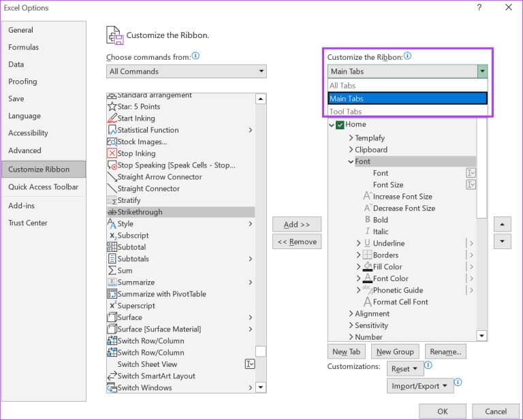The width and height of the screenshot is (523, 420).
Task: Click the Customize the Ribbon info icon
Action: 407,56
